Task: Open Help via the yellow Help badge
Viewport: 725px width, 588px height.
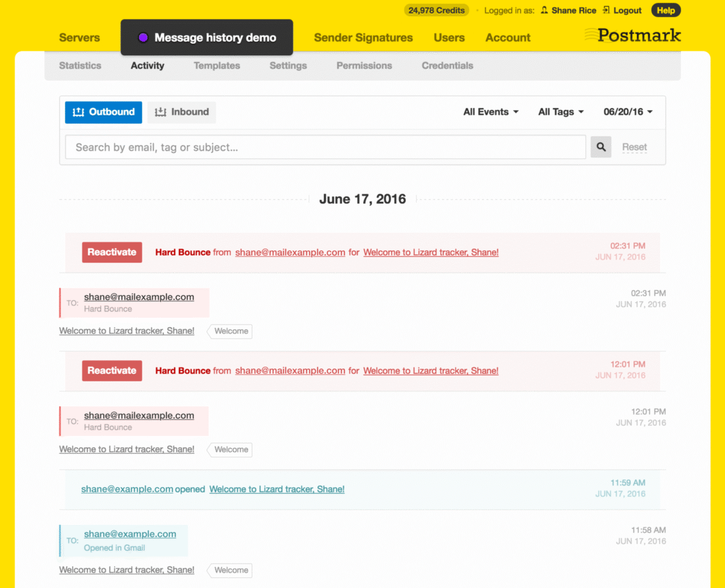Action: pos(666,10)
